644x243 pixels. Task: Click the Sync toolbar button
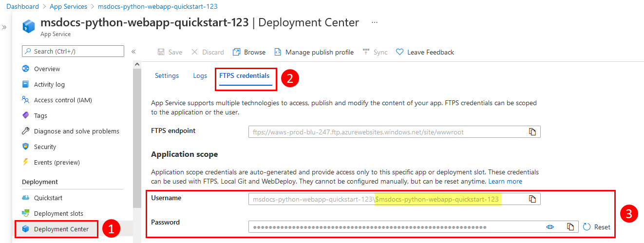pyautogui.click(x=375, y=52)
